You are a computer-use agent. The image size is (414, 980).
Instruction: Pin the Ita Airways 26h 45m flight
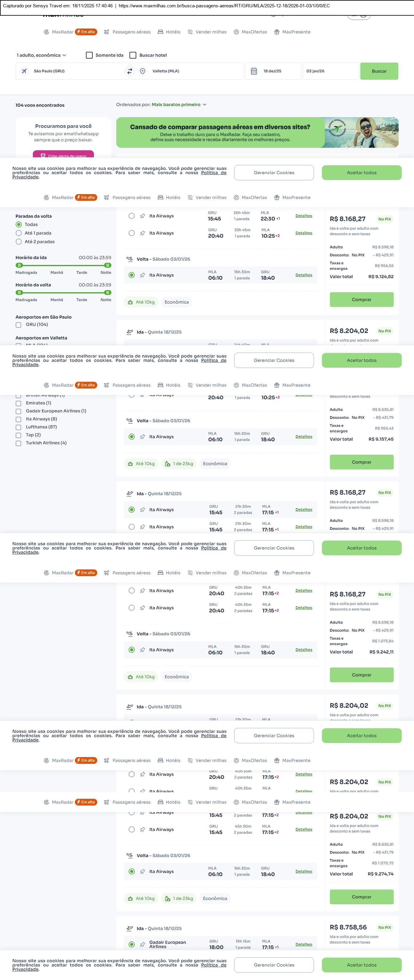(x=142, y=216)
